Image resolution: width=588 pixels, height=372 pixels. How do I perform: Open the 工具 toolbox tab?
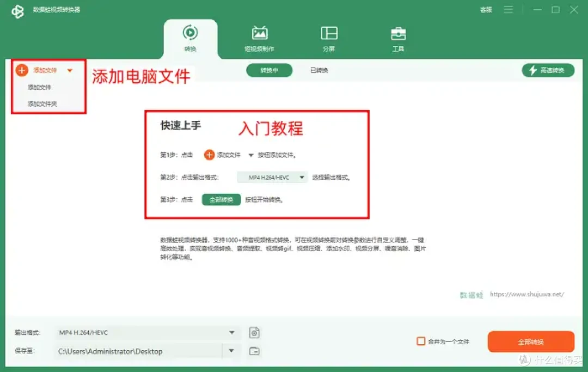(x=398, y=39)
